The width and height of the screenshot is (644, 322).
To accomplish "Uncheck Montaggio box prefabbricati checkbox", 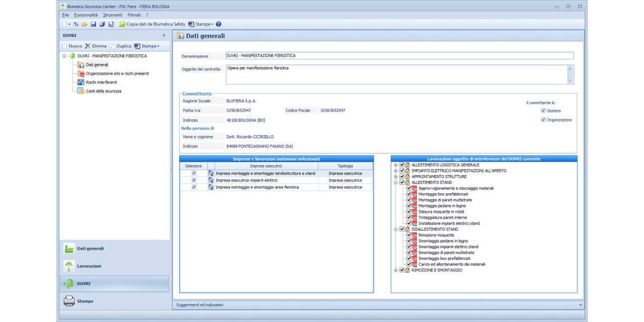I will pos(408,194).
